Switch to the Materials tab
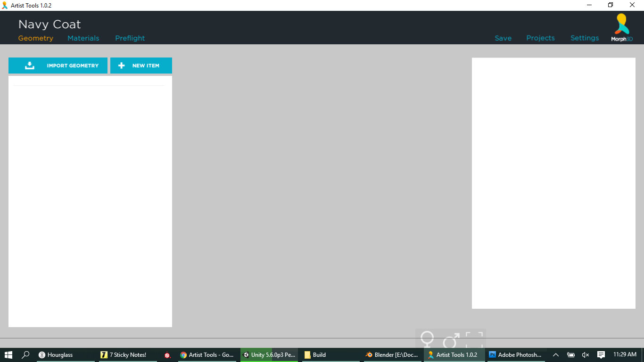The width and height of the screenshot is (644, 362). [83, 38]
